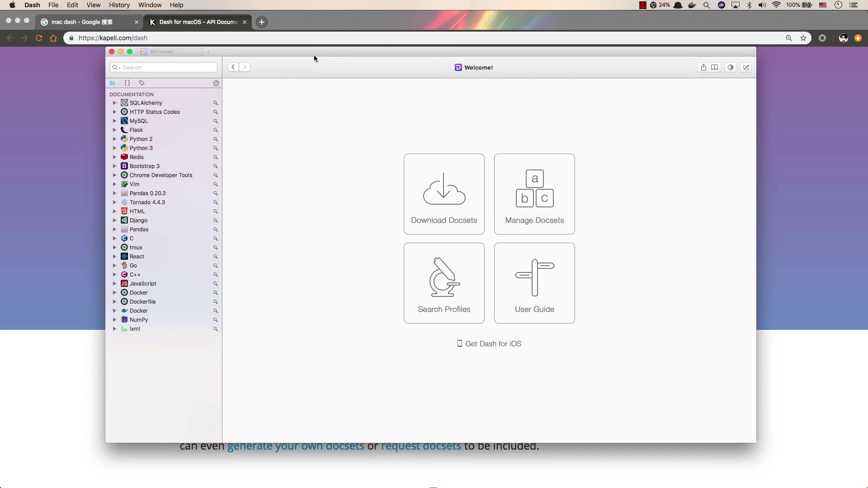Click the Go gopher icon
The height and width of the screenshot is (488, 868).
[124, 266]
